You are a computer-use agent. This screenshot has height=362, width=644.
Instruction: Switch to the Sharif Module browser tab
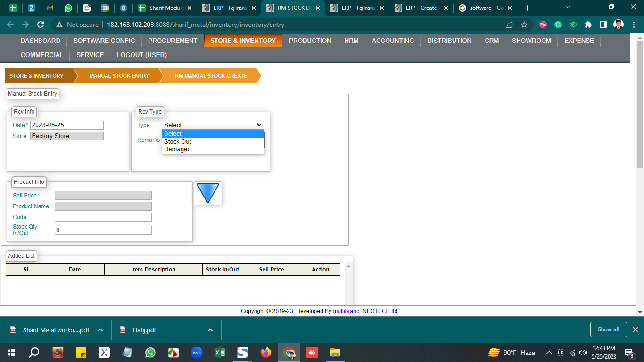click(165, 8)
